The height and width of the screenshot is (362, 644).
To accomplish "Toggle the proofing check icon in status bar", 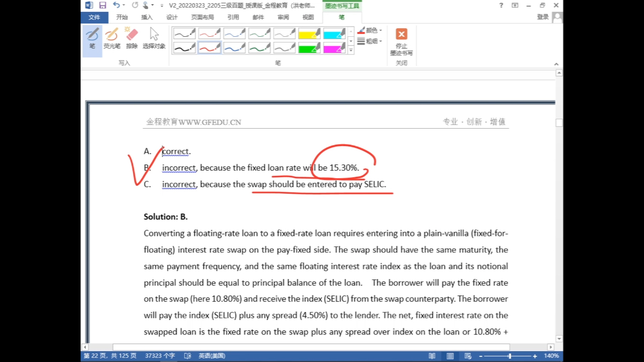I will (188, 356).
